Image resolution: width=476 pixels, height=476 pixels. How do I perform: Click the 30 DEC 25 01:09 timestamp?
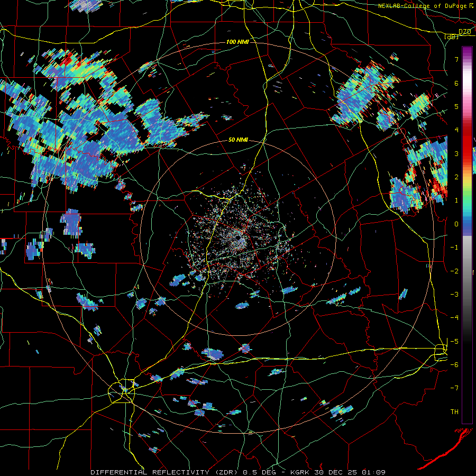coord(350,472)
